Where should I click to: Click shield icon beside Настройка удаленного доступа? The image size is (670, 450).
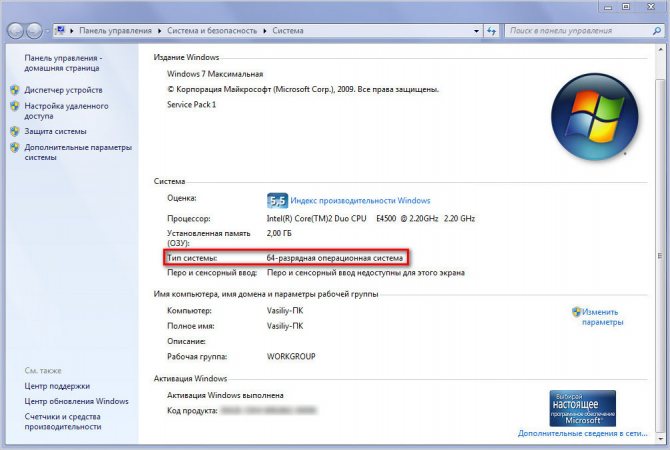coord(15,106)
